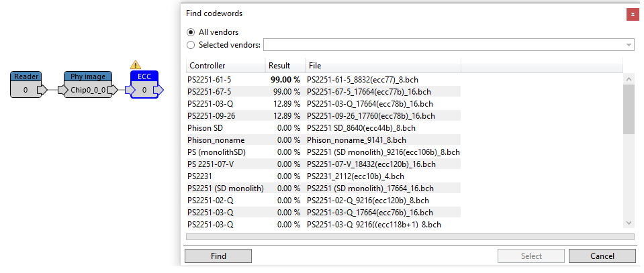Click the ECC node output port arrow
The image size is (644, 273).
pos(158,89)
